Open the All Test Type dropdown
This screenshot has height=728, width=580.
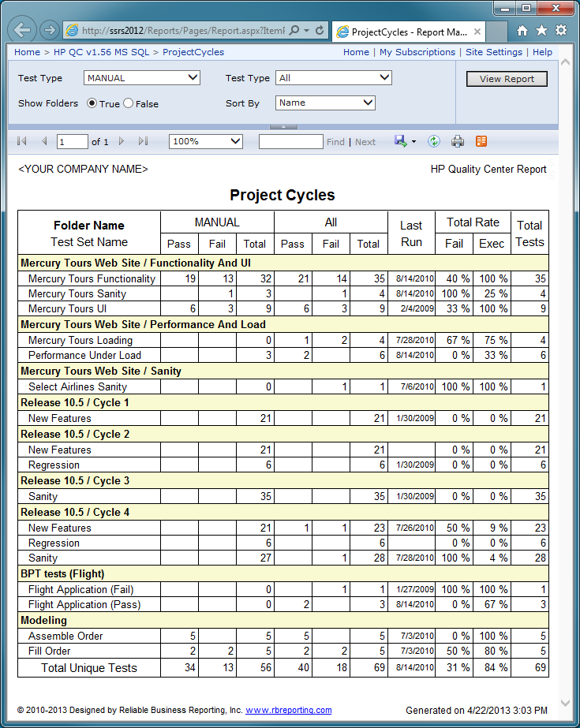334,78
